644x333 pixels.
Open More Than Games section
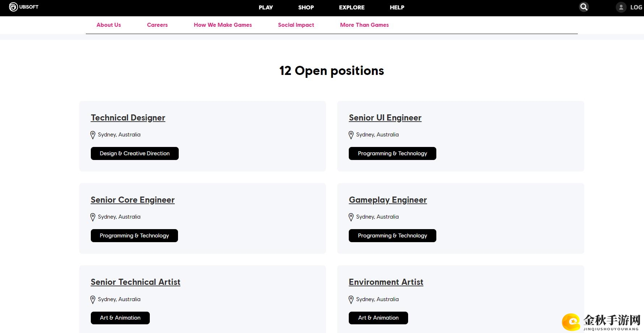click(364, 25)
